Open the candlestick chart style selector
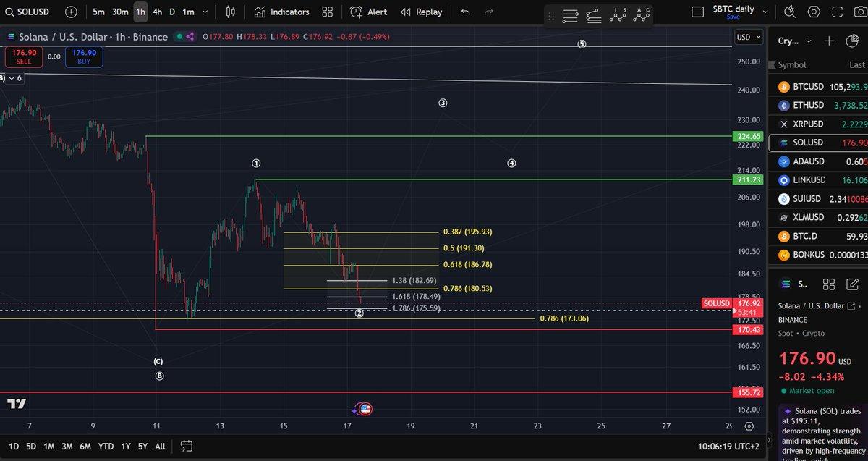This screenshot has height=461, width=868. (x=231, y=12)
